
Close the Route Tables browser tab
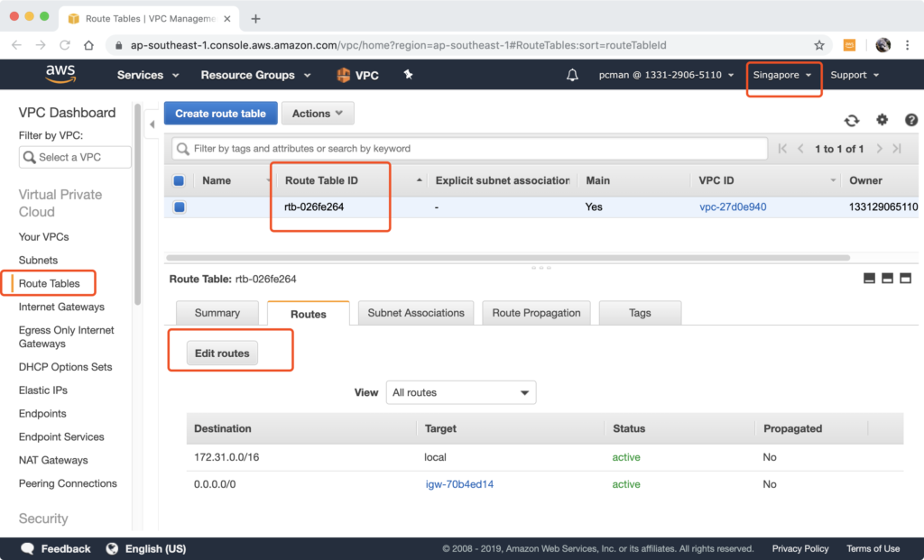click(226, 19)
